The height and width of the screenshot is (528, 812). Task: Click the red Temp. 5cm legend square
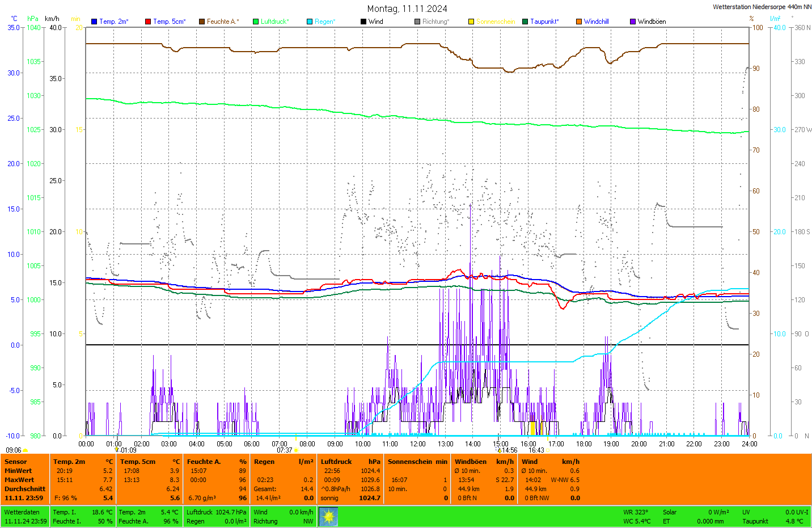click(x=148, y=22)
